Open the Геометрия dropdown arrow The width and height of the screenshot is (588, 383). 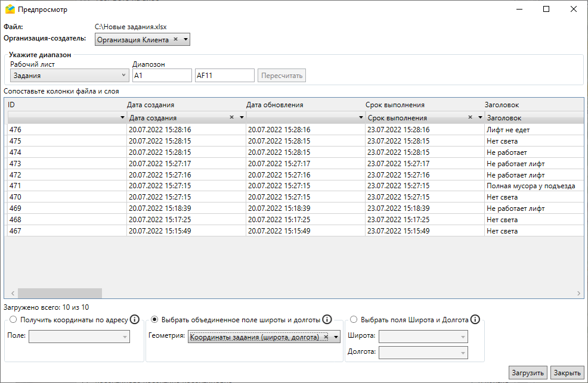[336, 337]
